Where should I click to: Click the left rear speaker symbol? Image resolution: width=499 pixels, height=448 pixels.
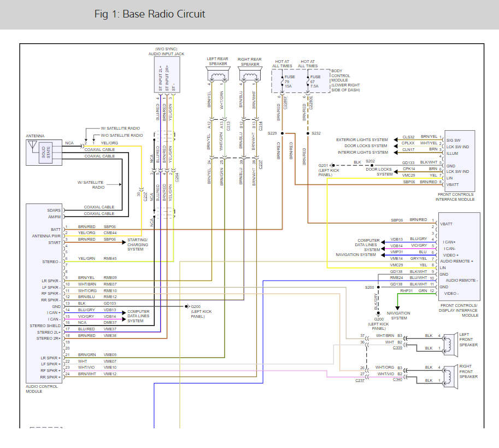pos(217,74)
